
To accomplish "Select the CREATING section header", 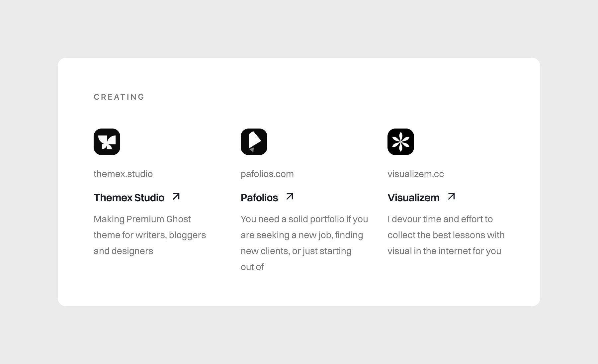I will click(x=119, y=97).
